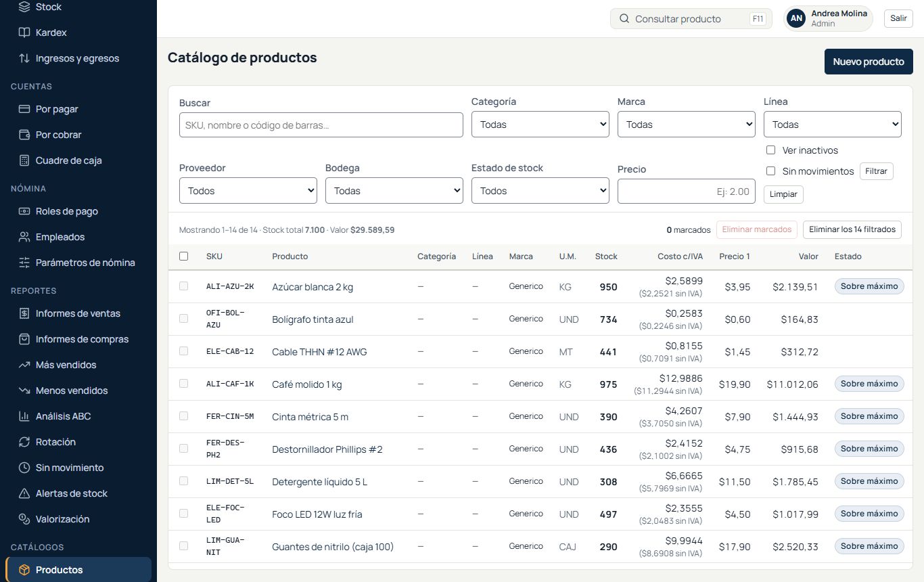Click the Menos vendidos trending-down icon
This screenshot has width=924, height=582.
24,390
